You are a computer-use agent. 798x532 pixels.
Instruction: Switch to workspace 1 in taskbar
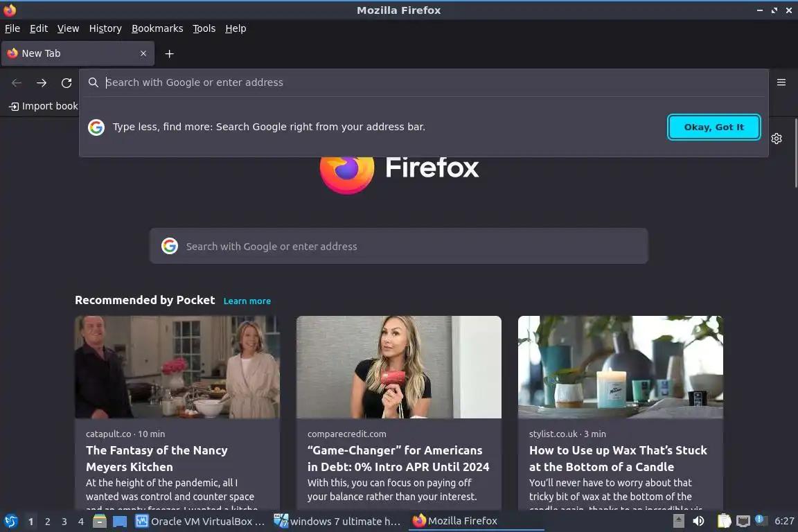pyautogui.click(x=30, y=522)
